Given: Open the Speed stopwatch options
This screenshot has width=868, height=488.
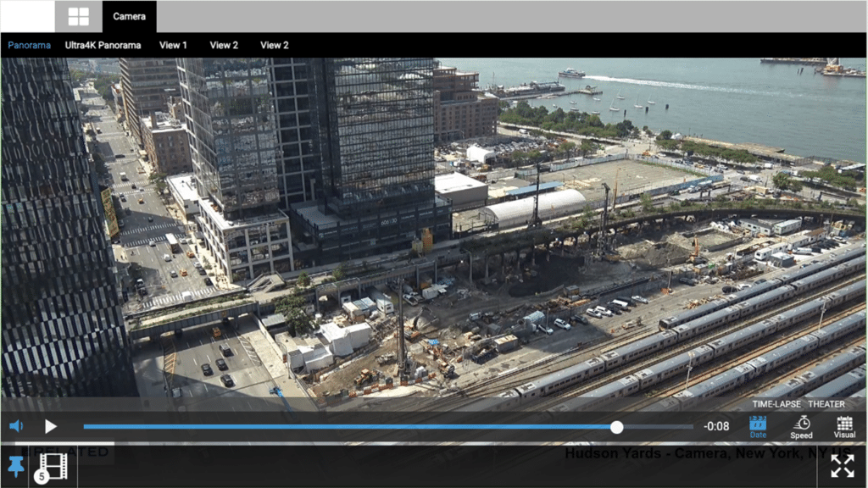Looking at the screenshot, I should 801,426.
